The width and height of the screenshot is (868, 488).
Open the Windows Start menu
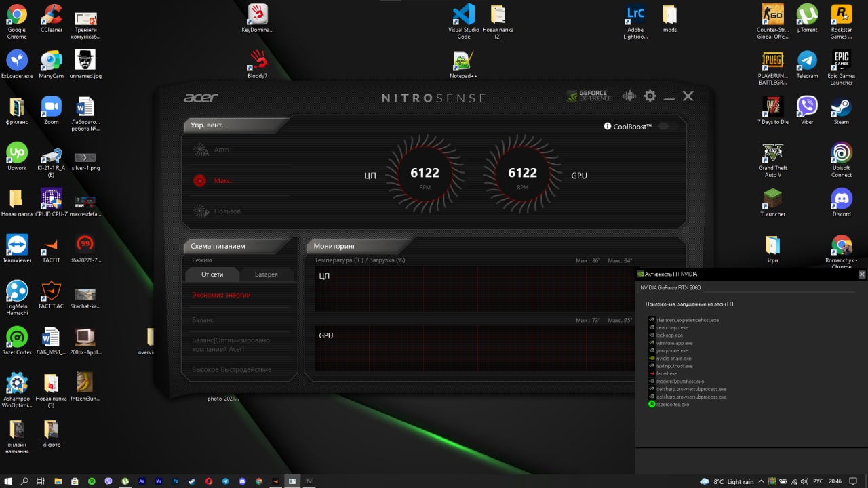(x=9, y=481)
